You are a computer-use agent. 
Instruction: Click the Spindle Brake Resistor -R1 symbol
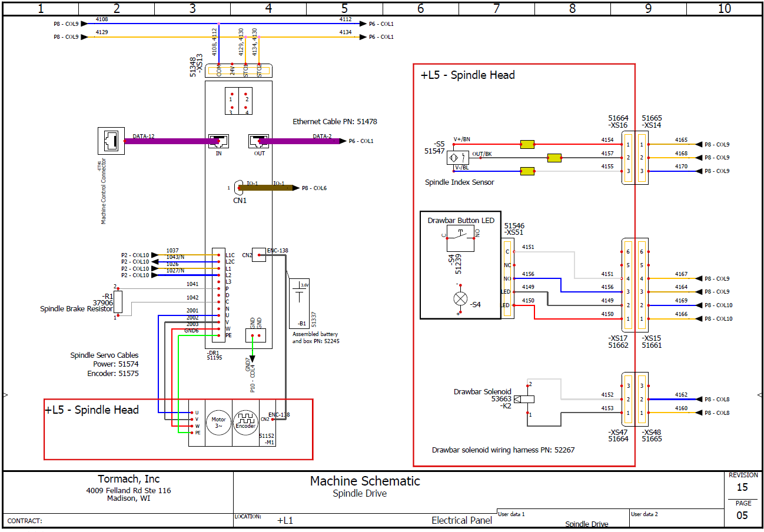click(x=118, y=302)
